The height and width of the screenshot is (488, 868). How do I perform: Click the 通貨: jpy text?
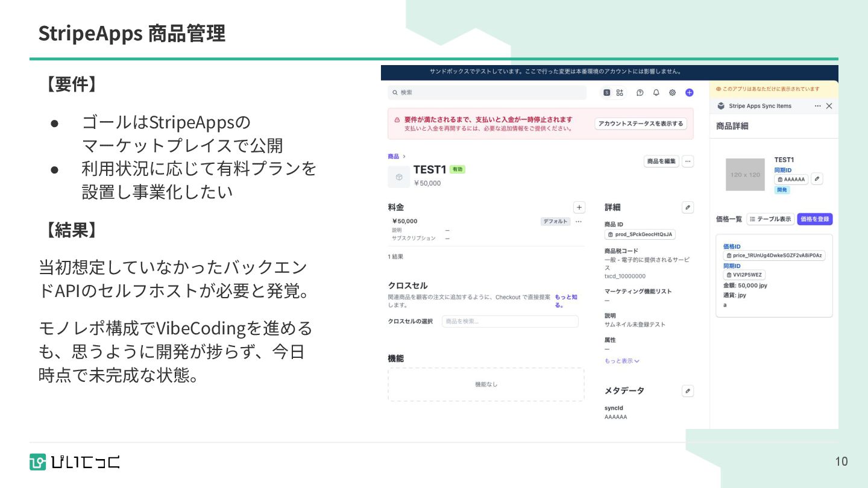[x=735, y=295]
